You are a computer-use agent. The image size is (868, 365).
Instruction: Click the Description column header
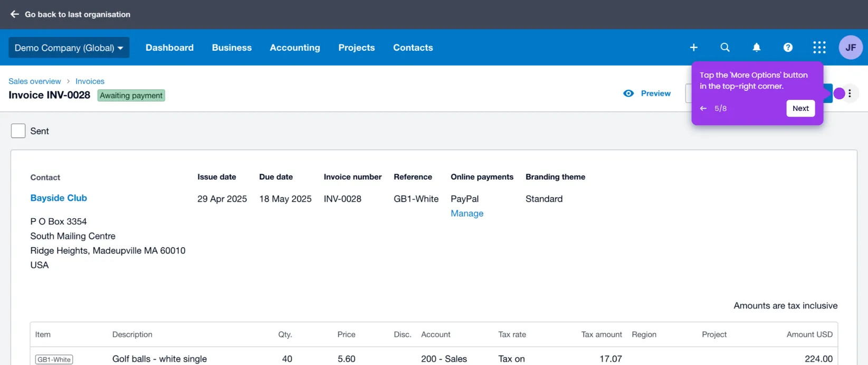(132, 334)
